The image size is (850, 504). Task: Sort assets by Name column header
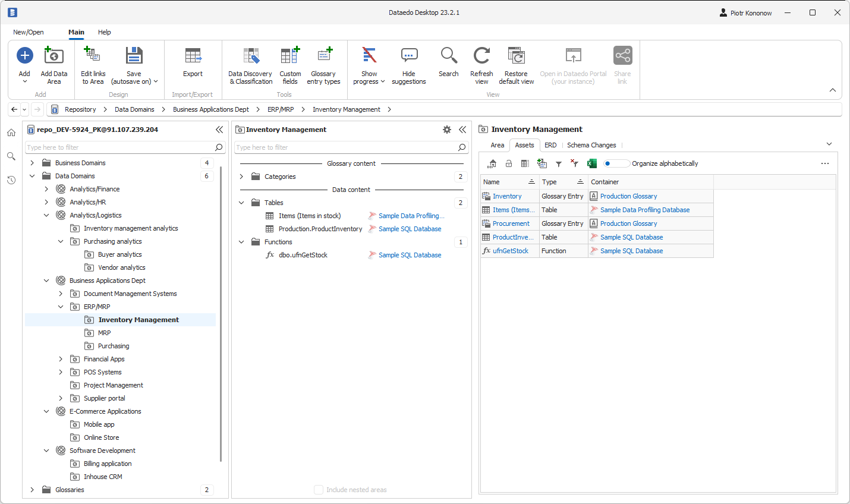(509, 182)
